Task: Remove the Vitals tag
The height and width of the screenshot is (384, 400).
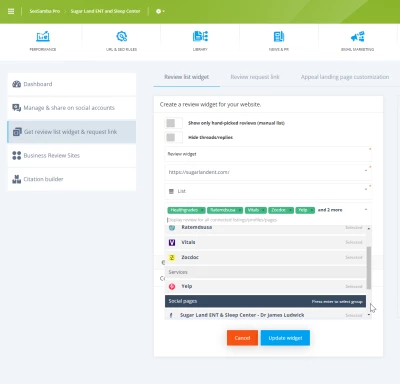Action: [x=263, y=210]
